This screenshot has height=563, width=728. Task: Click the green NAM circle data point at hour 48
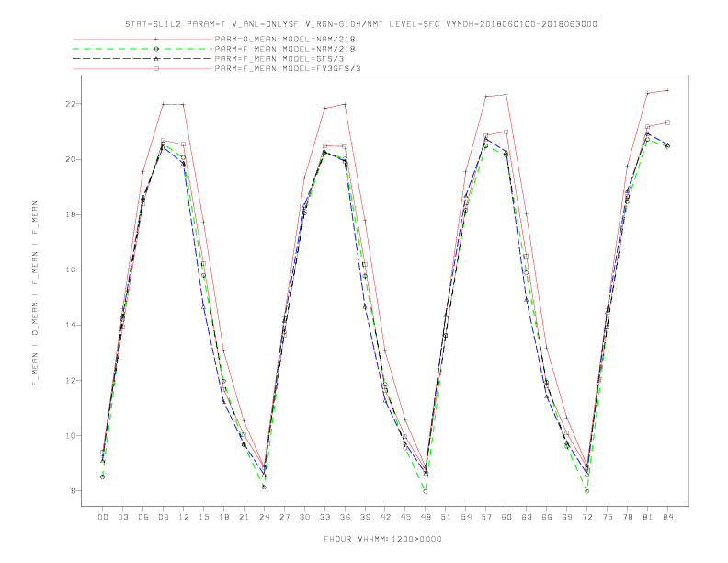pyautogui.click(x=426, y=491)
